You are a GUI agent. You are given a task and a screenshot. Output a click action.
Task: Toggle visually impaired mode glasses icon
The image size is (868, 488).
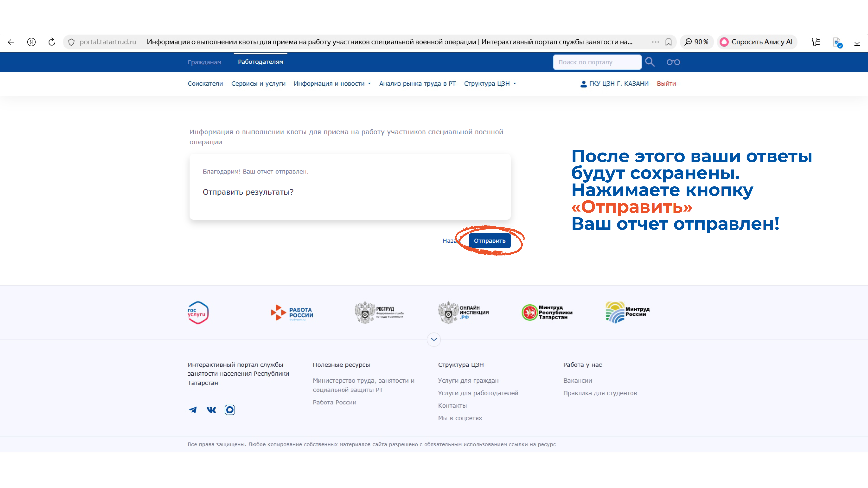coord(673,62)
